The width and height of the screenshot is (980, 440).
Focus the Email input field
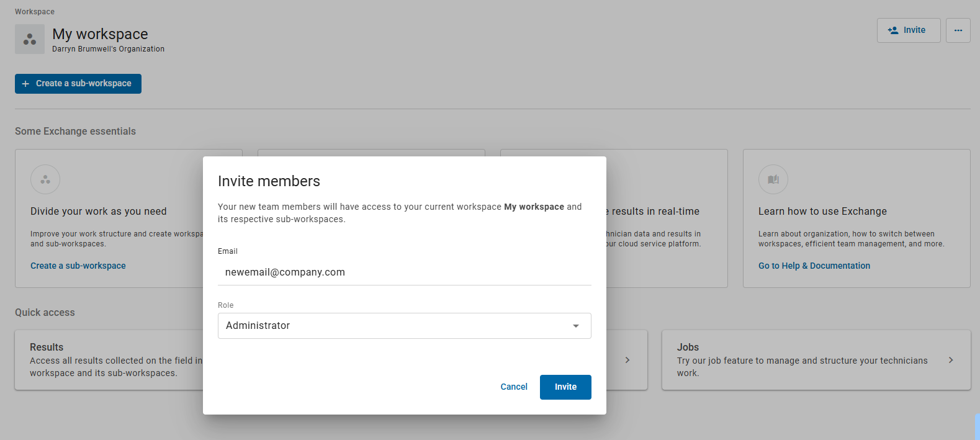click(x=404, y=272)
